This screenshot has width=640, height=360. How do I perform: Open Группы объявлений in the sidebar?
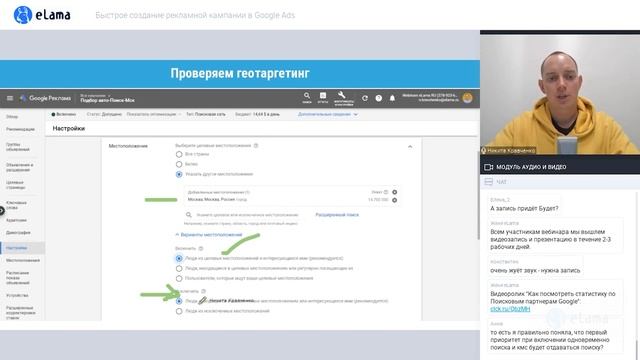[x=18, y=147]
